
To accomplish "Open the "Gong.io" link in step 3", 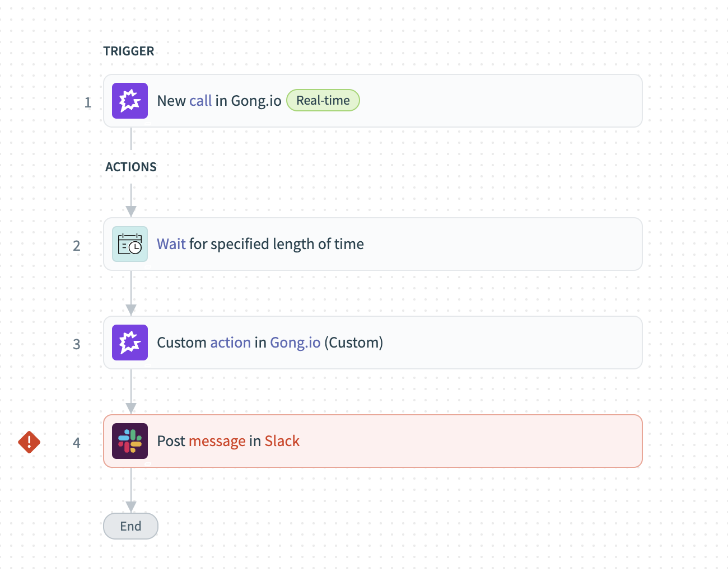I will [295, 343].
